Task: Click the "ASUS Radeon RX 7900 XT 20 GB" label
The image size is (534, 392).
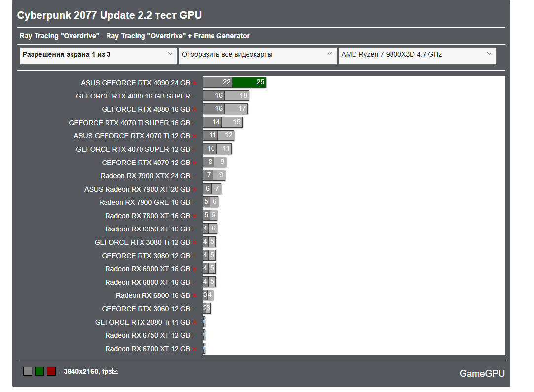Action: click(x=137, y=189)
